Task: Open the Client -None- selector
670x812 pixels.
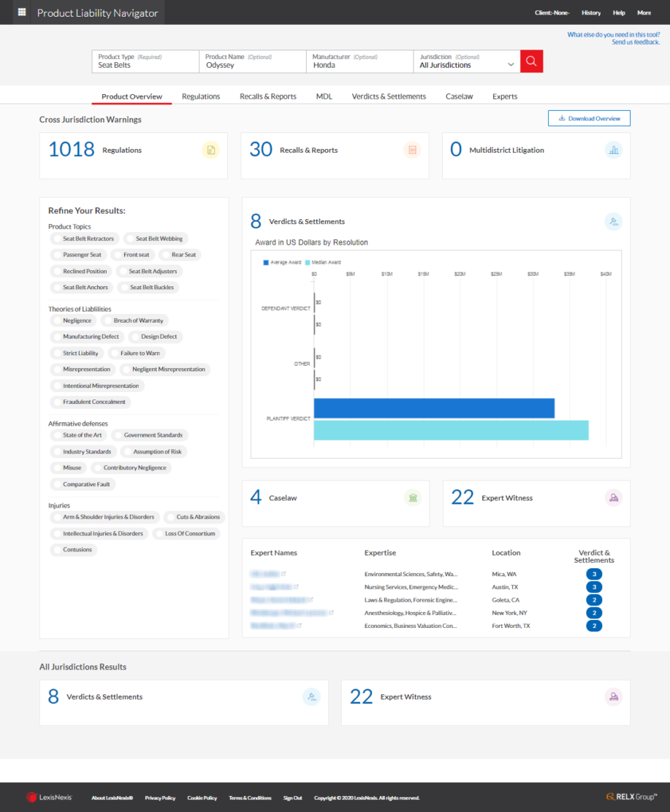Action: [x=552, y=12]
